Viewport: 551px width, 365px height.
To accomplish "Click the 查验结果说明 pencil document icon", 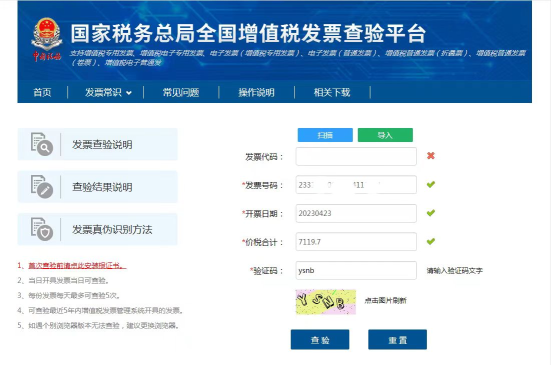I will point(41,187).
